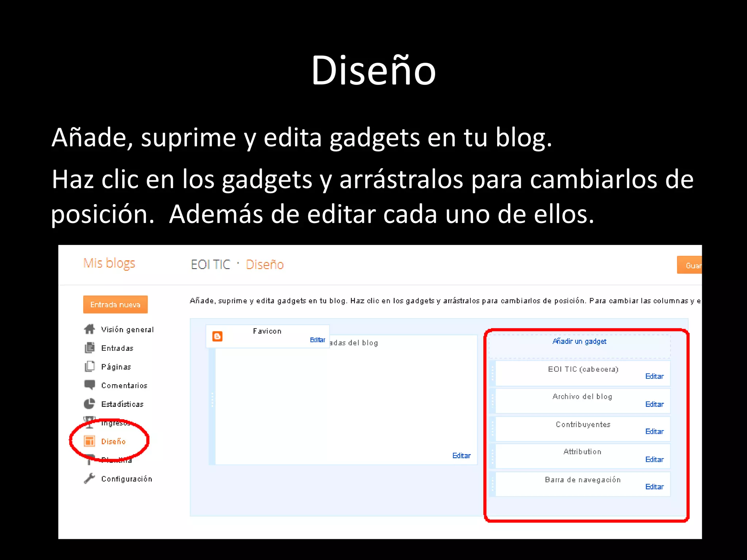Edit the Barra de navegación gadget
Screen dimensions: 747x560
pos(654,487)
